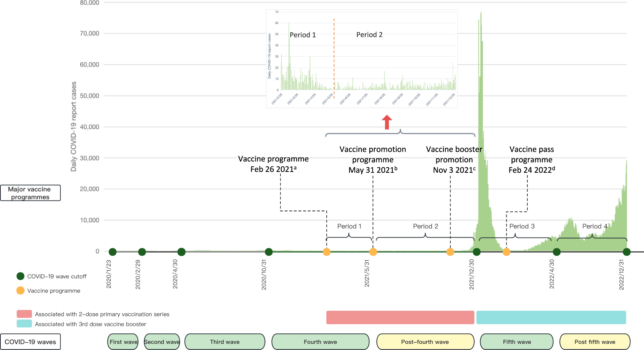Click the green cutoff marker at 2022/4/30
Screen dimensions: 644x350
pyautogui.click(x=557, y=252)
